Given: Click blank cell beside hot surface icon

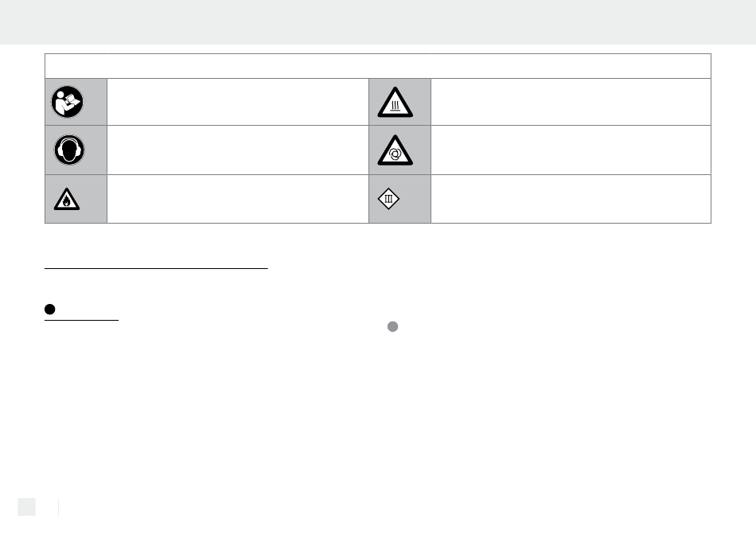Looking at the screenshot, I should click(x=571, y=102).
